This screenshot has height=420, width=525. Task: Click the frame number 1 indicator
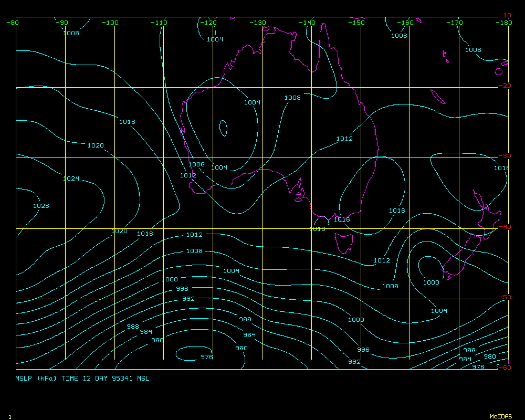point(10,416)
